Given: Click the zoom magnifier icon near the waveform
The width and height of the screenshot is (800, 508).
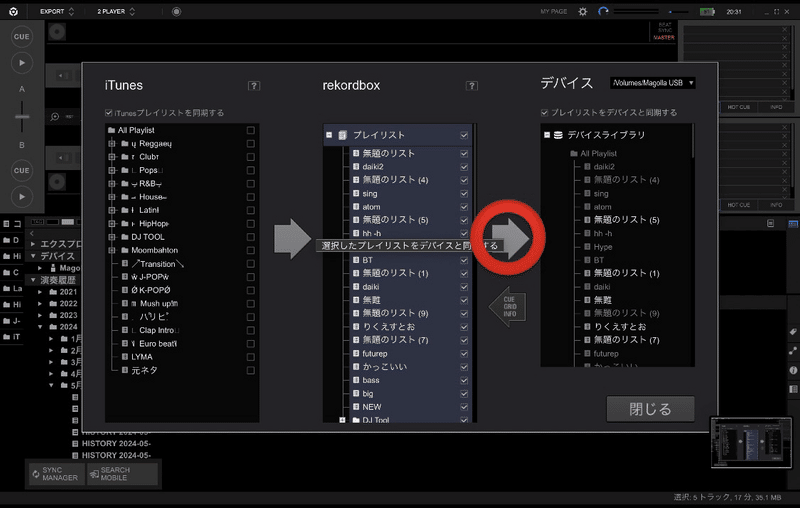Looking at the screenshot, I should [x=55, y=117].
